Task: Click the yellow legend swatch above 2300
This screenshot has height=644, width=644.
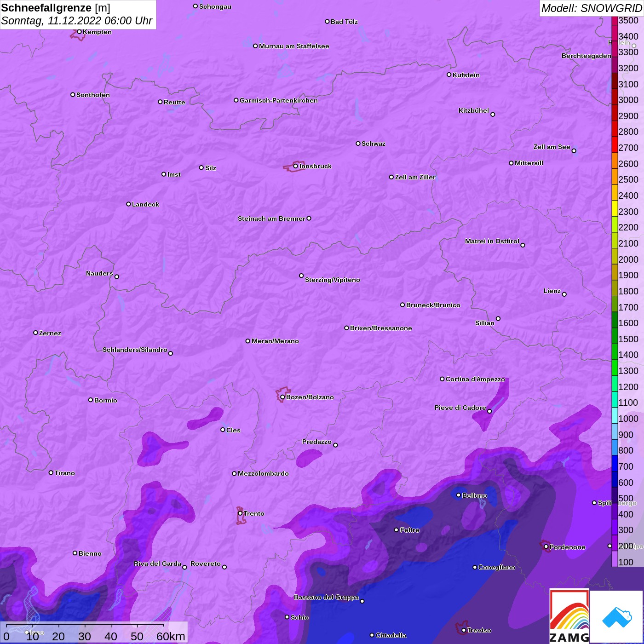Action: [615, 208]
